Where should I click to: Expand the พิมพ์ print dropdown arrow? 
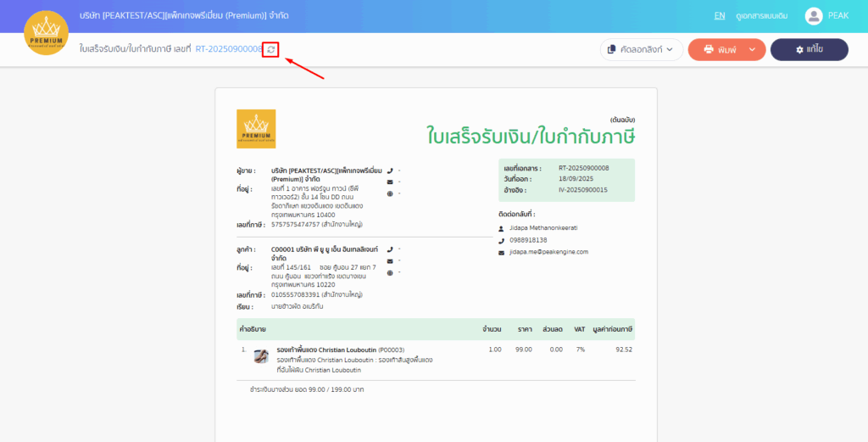tap(751, 50)
